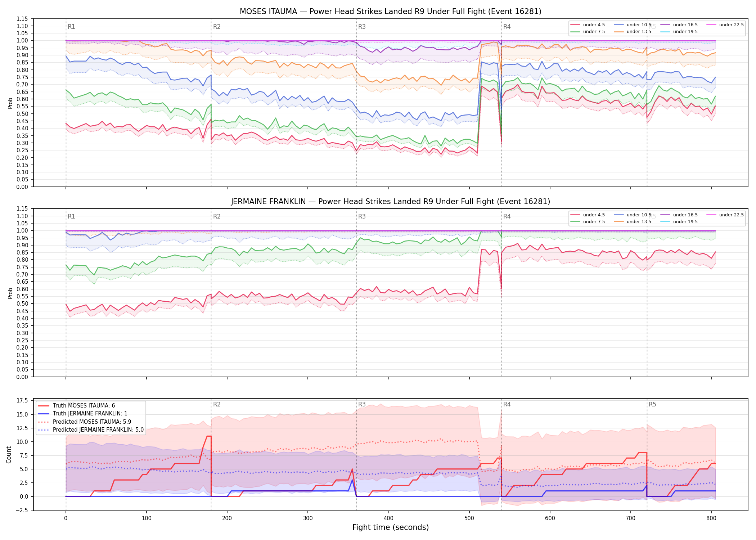Click x-axis tick label 300
This screenshot has height=540, width=756.
click(308, 518)
